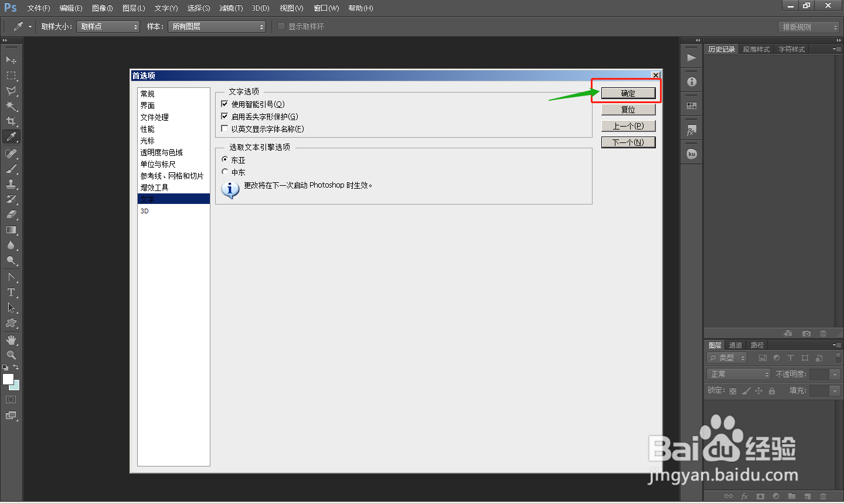Toggle Quick Mask mode icon
This screenshot has height=504, width=844.
click(11, 400)
